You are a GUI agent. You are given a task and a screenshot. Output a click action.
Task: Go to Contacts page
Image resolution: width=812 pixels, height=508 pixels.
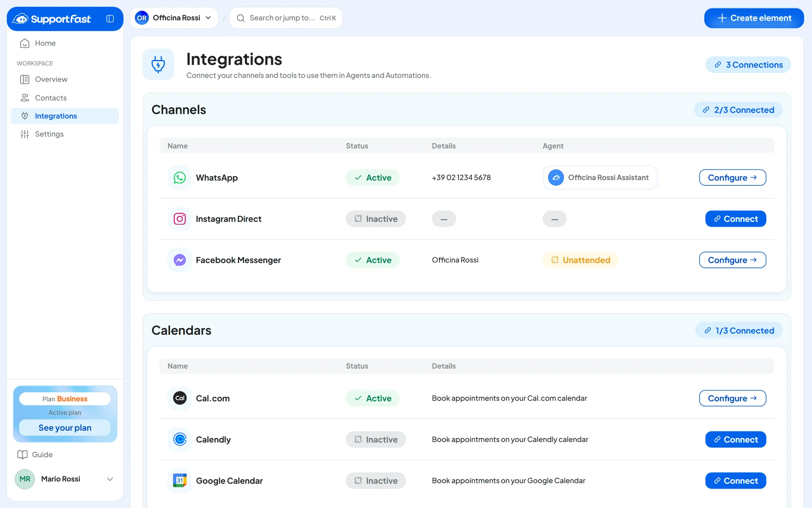(x=65, y=98)
